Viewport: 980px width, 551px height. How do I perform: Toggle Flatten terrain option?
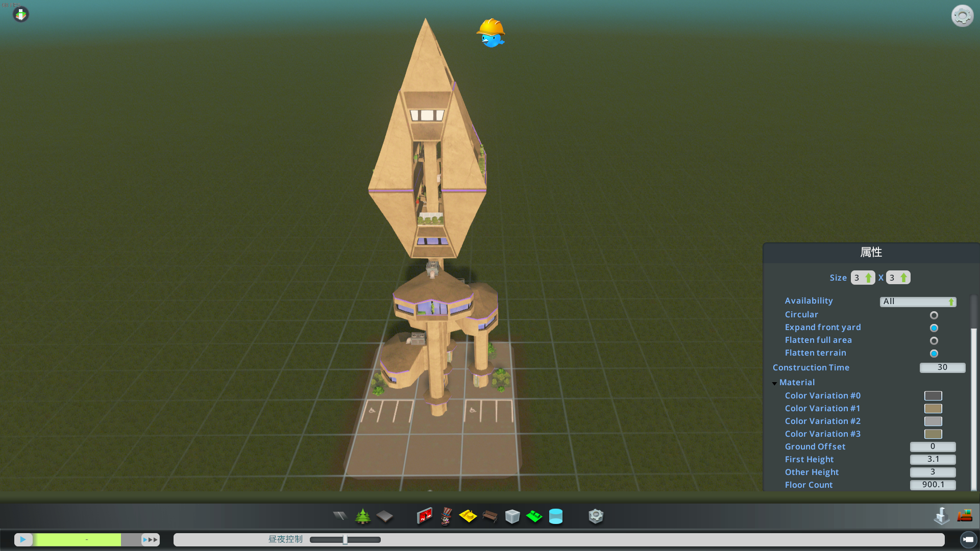(934, 354)
